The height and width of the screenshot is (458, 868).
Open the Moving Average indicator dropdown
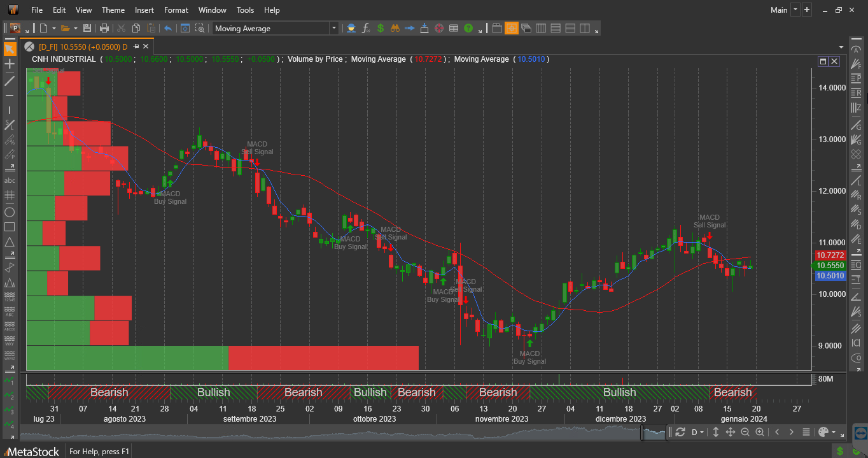[x=333, y=28]
